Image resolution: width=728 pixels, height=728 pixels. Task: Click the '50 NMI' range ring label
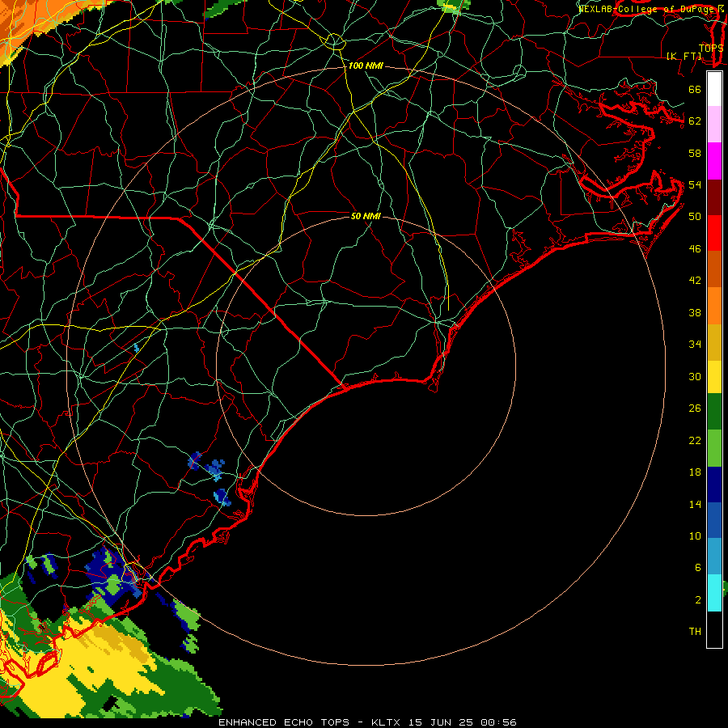tap(366, 216)
